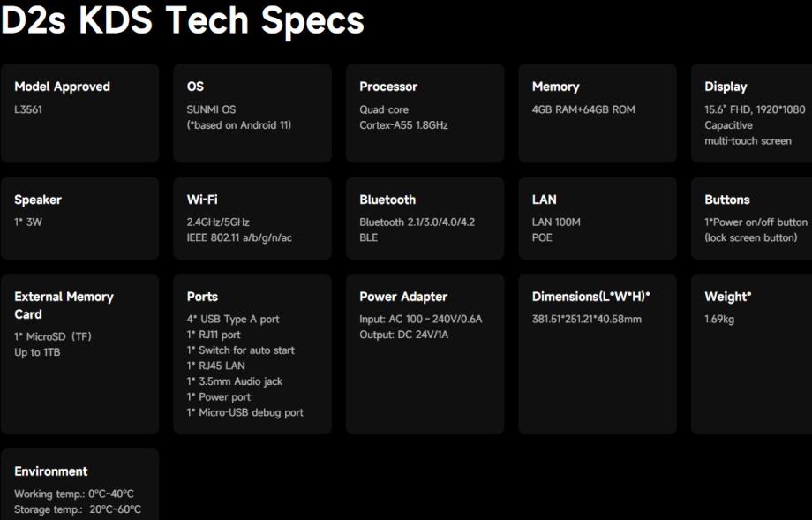Click the LAN card heading
This screenshot has width=812, height=520.
tap(545, 200)
